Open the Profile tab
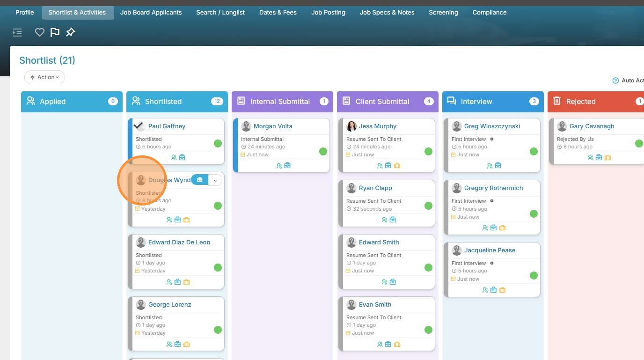The image size is (644, 360). (25, 13)
